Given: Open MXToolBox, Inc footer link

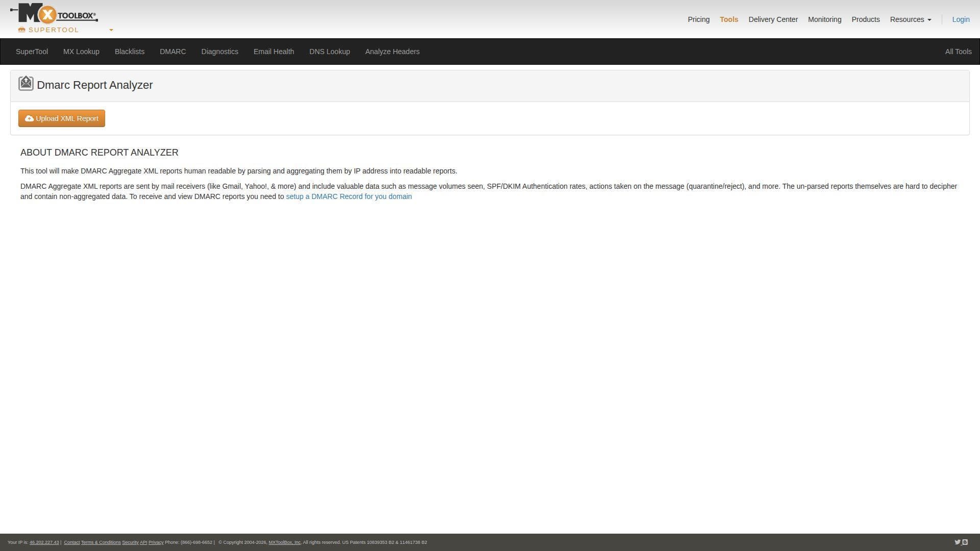Looking at the screenshot, I should [x=284, y=542].
